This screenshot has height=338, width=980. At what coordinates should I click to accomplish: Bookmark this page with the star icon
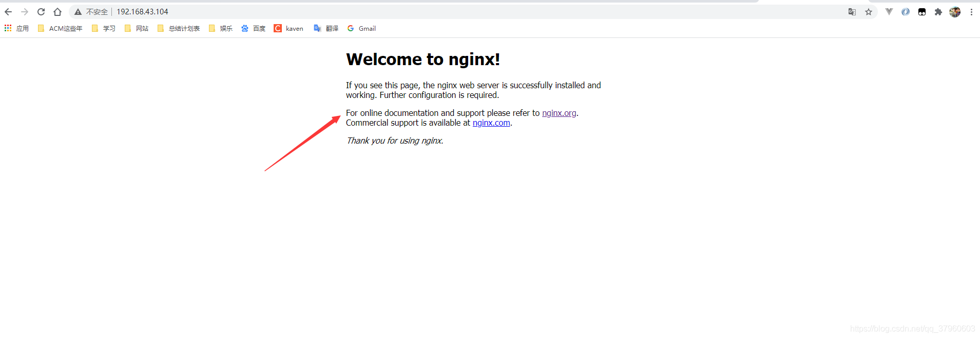point(869,12)
